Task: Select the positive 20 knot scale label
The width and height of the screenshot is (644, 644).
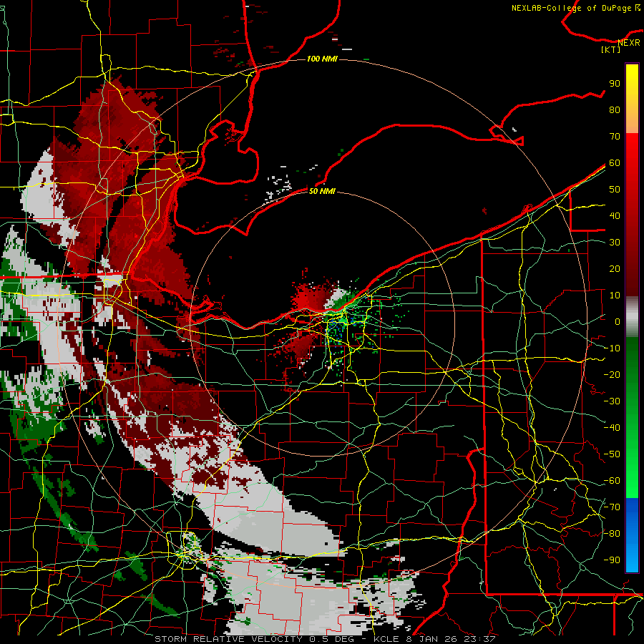Action: 615,268
